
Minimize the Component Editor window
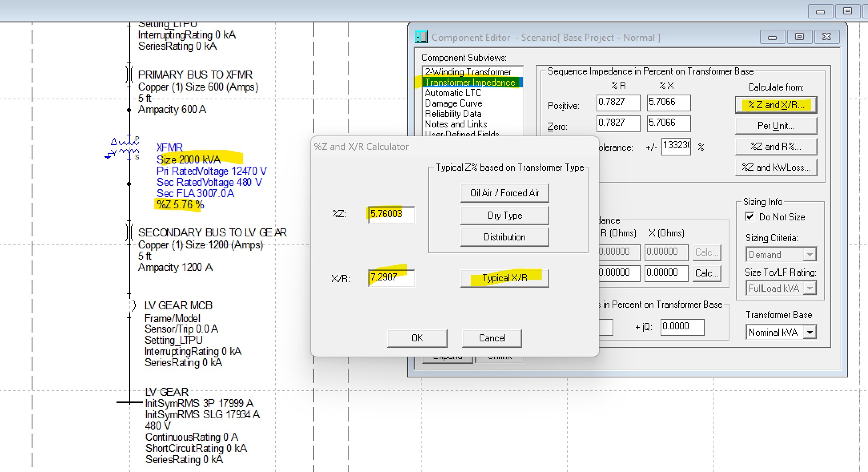(772, 37)
